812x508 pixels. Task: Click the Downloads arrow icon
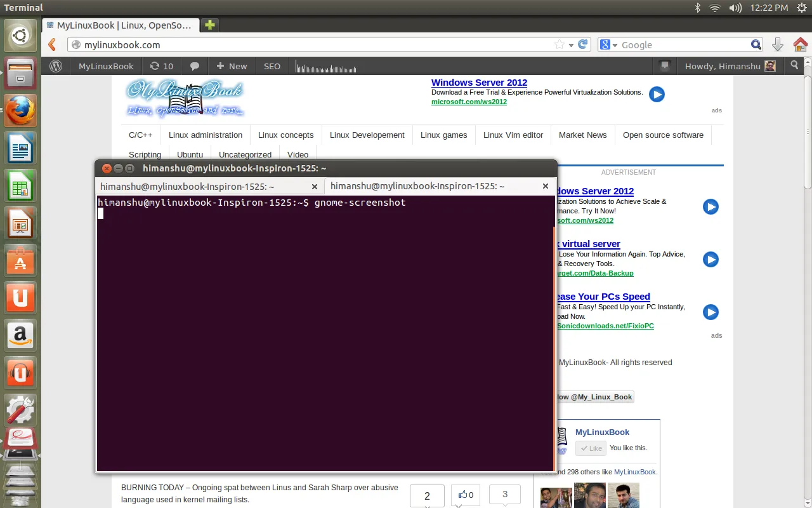pyautogui.click(x=778, y=44)
